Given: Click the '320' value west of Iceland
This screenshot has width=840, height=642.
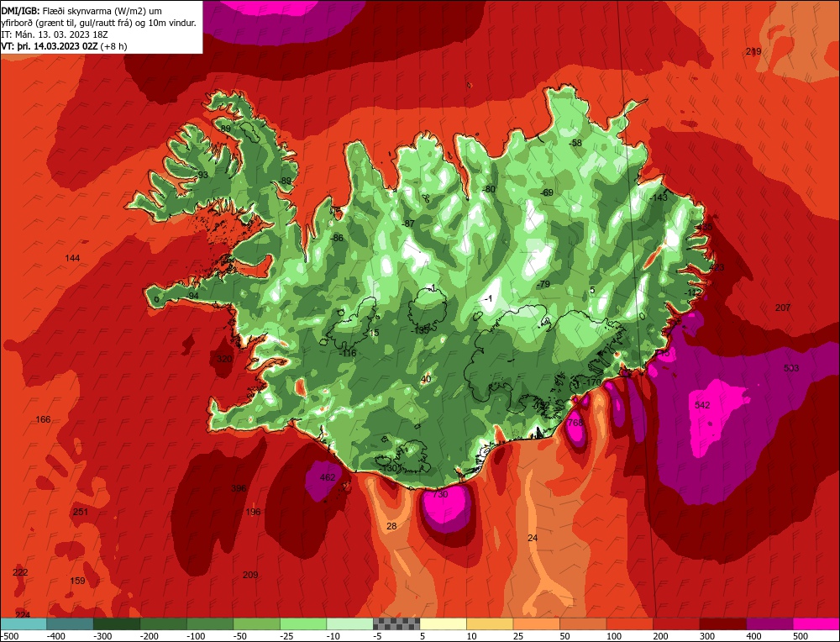Looking at the screenshot, I should (224, 359).
